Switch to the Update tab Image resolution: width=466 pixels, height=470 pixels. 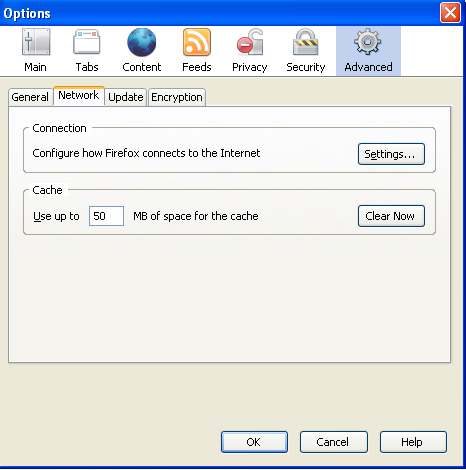click(x=126, y=97)
